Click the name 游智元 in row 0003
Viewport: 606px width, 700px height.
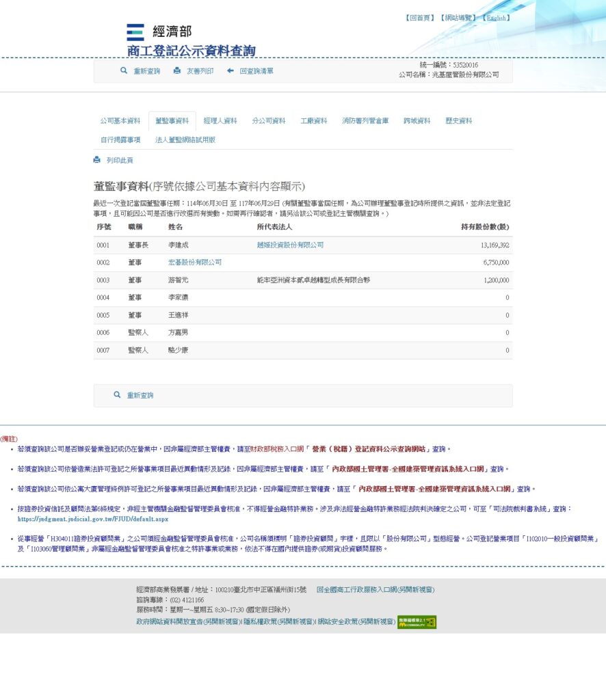coord(179,280)
